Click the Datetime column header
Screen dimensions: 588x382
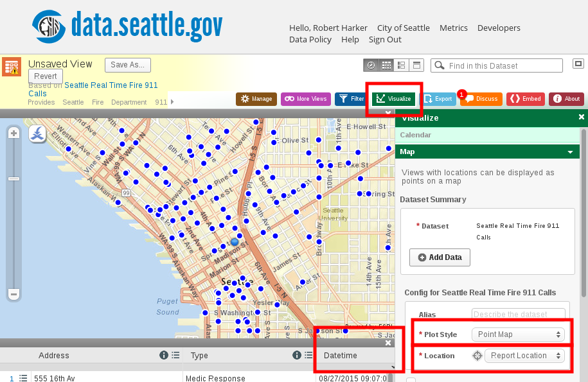click(341, 356)
